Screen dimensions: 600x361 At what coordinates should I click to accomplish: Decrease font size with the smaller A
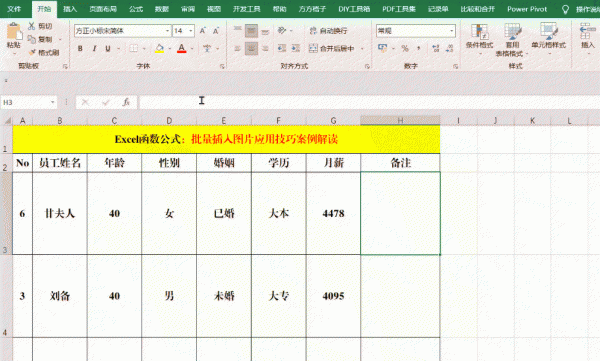point(216,31)
